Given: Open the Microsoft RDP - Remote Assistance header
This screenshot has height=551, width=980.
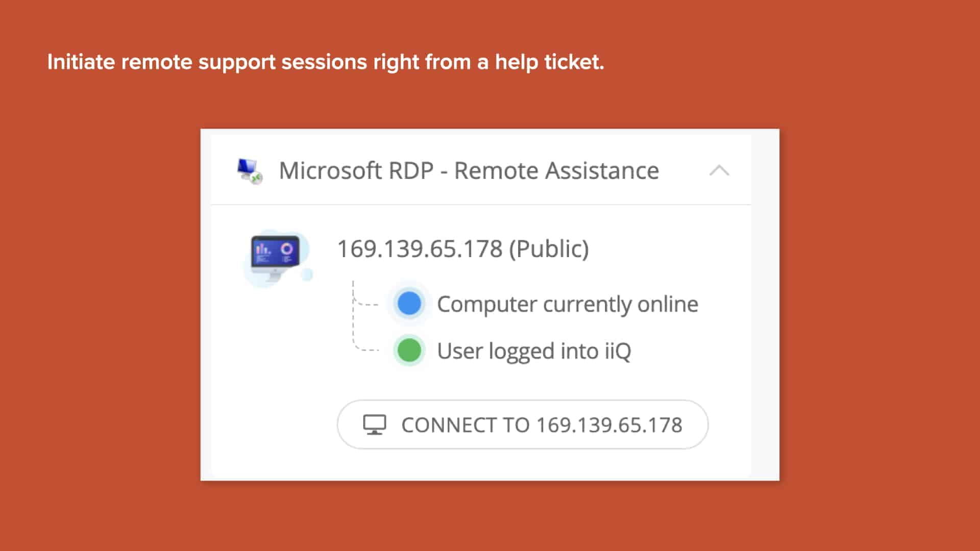Looking at the screenshot, I should (x=469, y=171).
